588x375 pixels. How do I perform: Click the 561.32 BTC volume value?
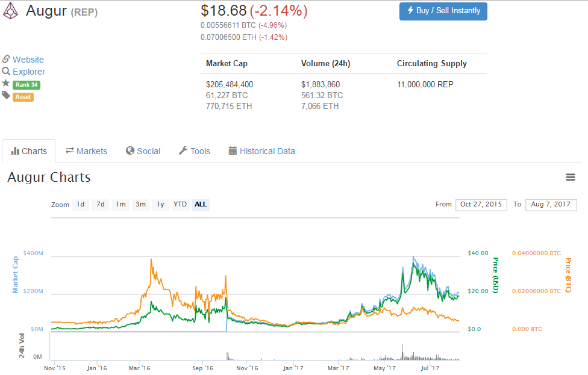coord(322,95)
